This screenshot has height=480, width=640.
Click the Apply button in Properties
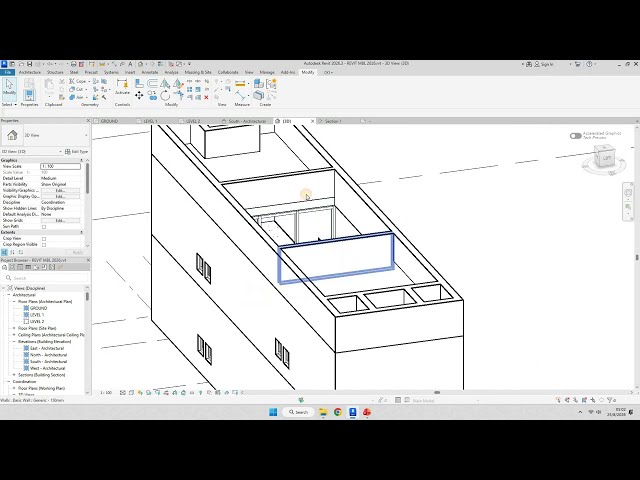(78, 253)
